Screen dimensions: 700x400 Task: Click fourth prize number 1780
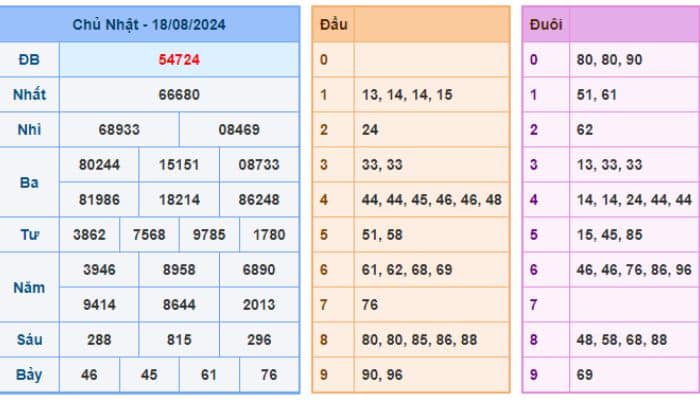(x=269, y=235)
